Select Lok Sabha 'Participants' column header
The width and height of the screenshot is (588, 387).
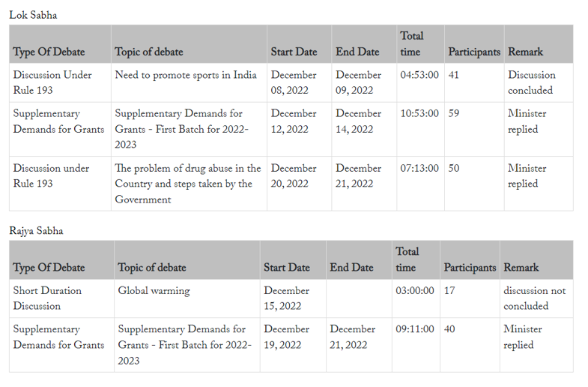474,44
